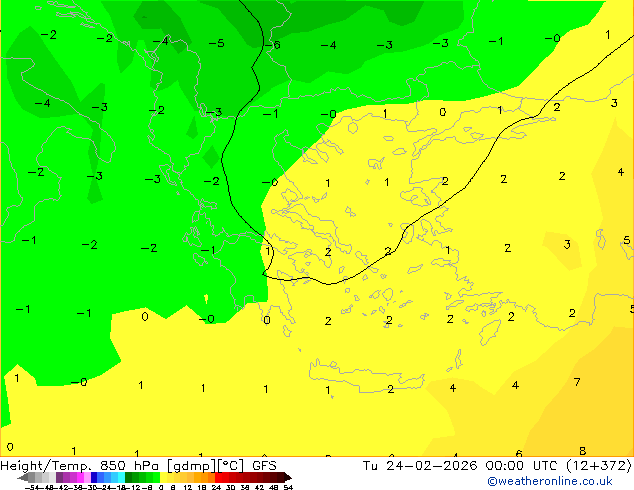Select the "850 hPa" pressure level label
Image resolution: width=634 pixels, height=490 pixels.
[129, 466]
